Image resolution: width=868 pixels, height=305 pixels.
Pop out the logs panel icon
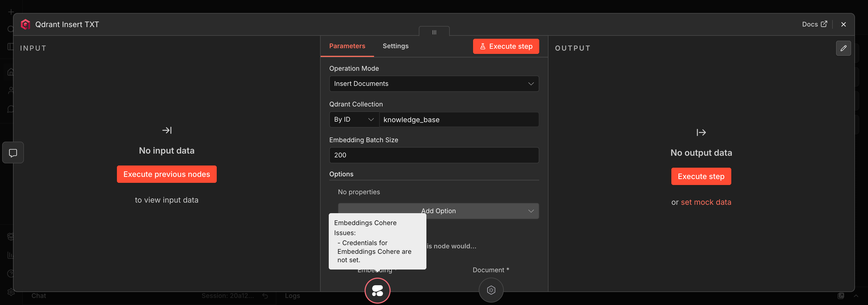tap(841, 296)
